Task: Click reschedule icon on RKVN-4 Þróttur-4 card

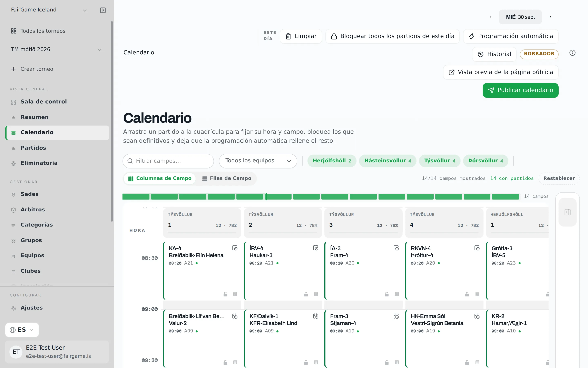Action: (477, 248)
